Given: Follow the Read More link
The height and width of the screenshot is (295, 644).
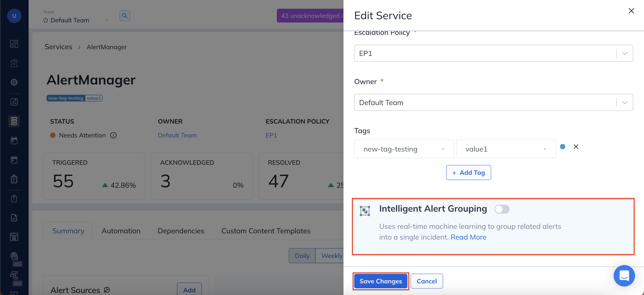Looking at the screenshot, I should (468, 237).
